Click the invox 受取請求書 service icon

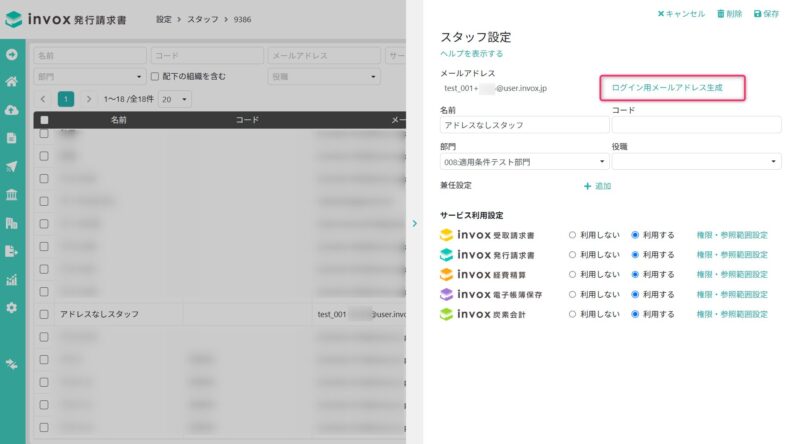[x=446, y=235]
